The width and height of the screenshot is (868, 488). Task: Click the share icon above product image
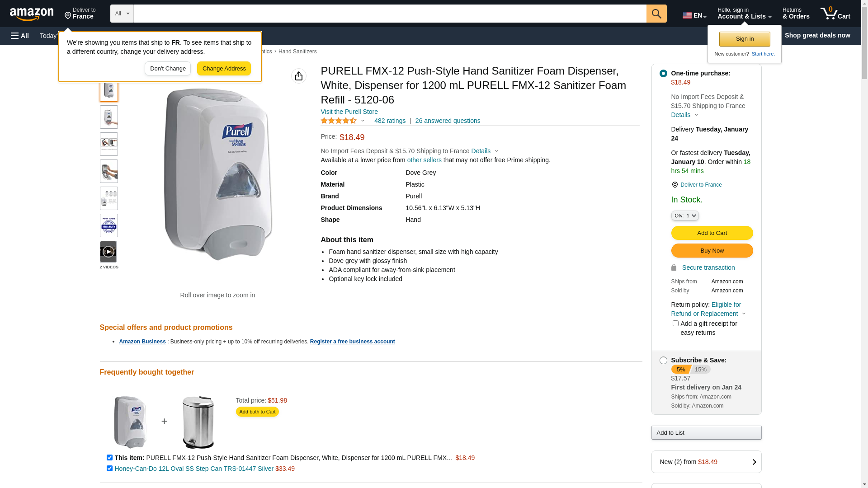(299, 76)
